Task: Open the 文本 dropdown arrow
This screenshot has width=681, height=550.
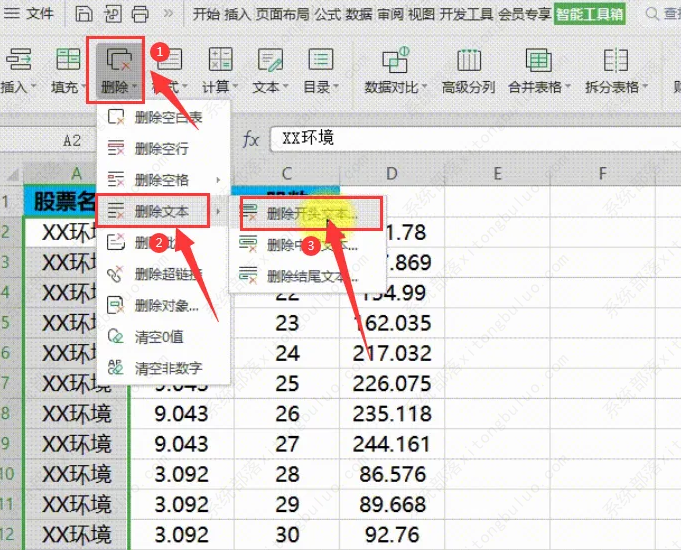Action: coord(285,86)
